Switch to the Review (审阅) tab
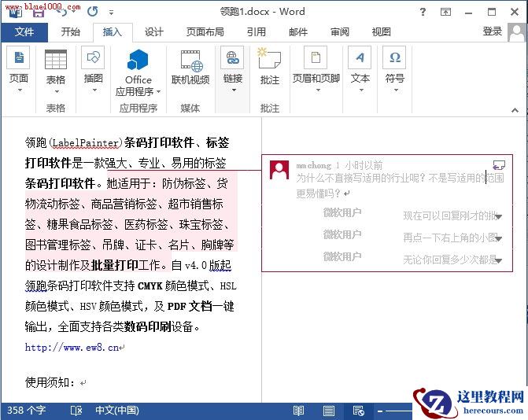Image resolution: width=528 pixels, height=420 pixels. pos(339,32)
